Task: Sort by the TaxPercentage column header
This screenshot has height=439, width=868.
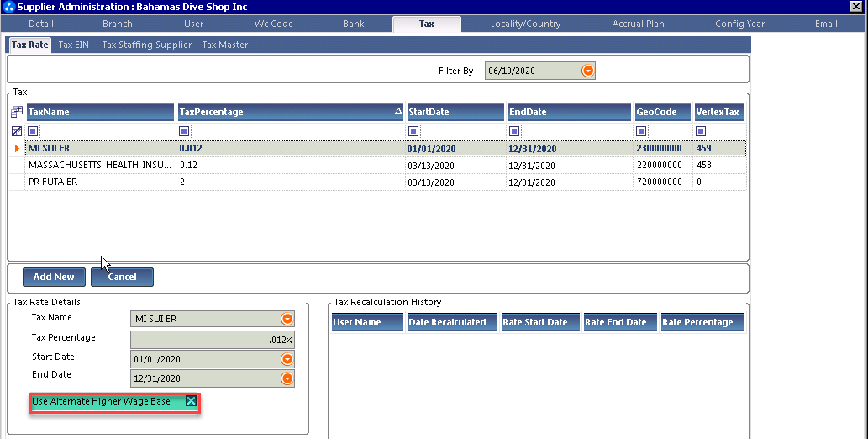Action: [x=286, y=112]
